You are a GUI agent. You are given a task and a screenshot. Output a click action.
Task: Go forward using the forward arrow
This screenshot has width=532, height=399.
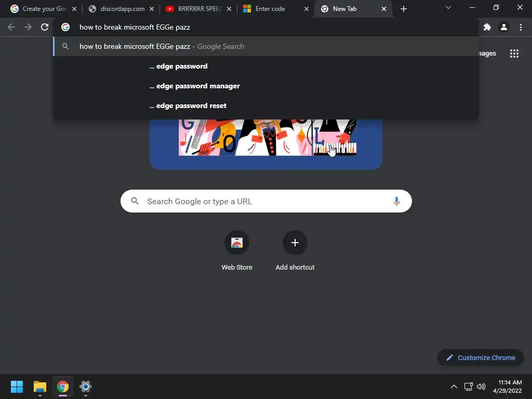point(28,27)
